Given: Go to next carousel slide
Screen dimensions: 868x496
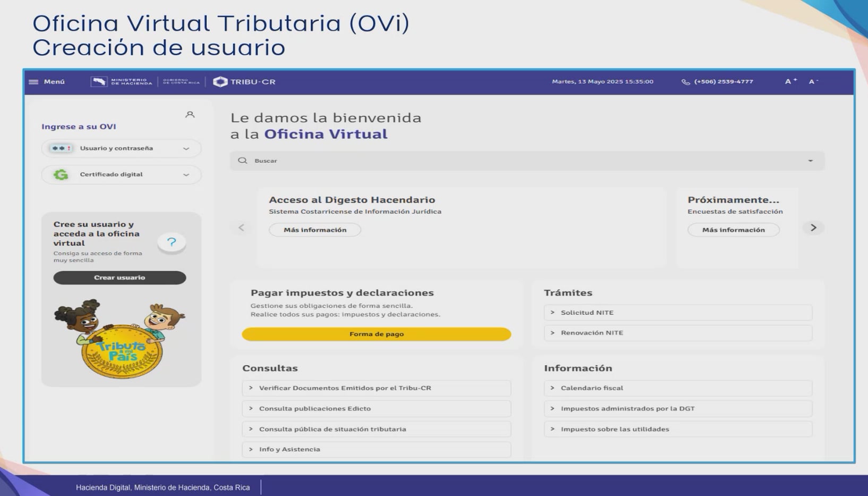Looking at the screenshot, I should (x=813, y=228).
